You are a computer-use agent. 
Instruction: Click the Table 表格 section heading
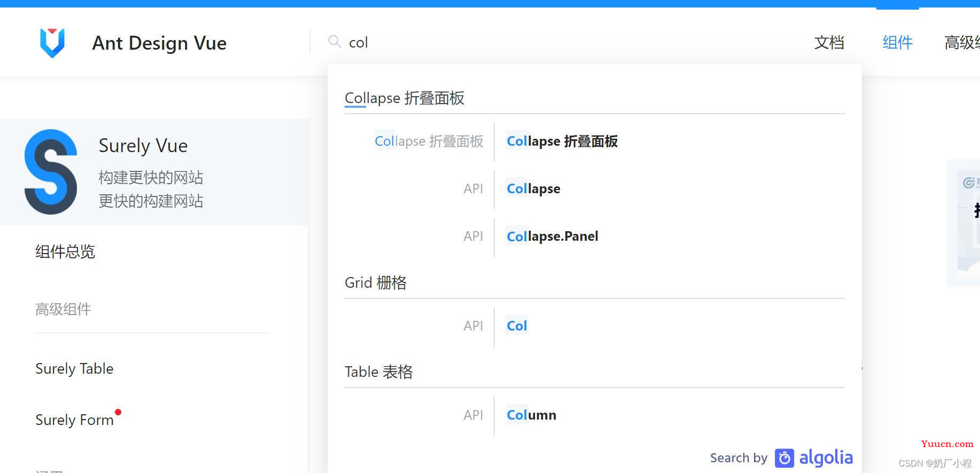tap(379, 372)
